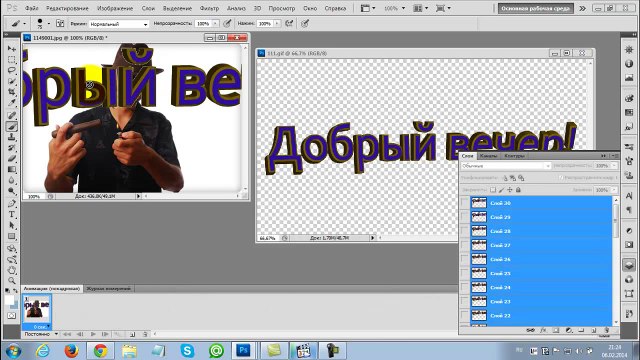Duplicate selected animation frame icon
The height and width of the screenshot is (360, 640).
132,334
